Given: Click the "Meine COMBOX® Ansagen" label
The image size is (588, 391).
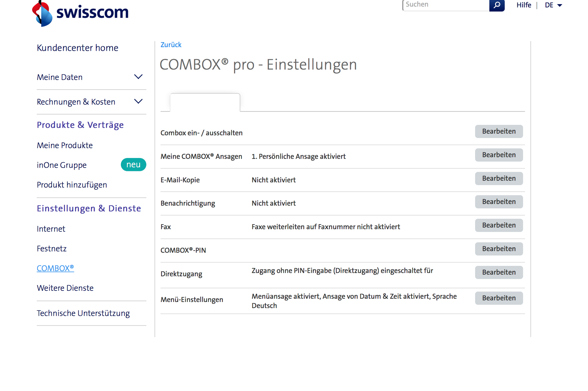Looking at the screenshot, I should [x=201, y=156].
